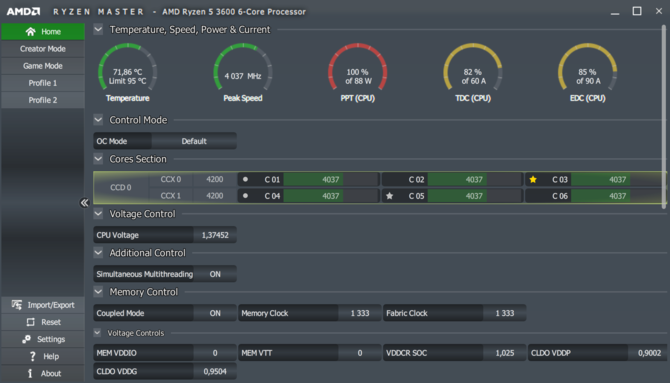Screen dimensions: 670x383
Task: Toggle Simultaneous Multithreading ON switch
Action: coord(215,274)
